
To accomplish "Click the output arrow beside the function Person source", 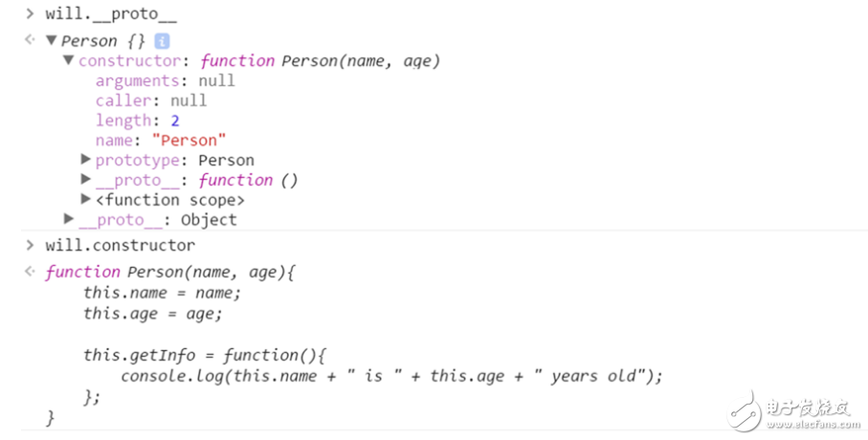I will tap(30, 273).
